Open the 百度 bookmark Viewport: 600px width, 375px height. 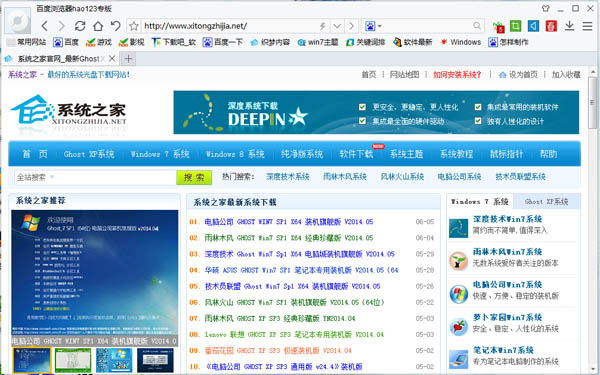pos(66,42)
